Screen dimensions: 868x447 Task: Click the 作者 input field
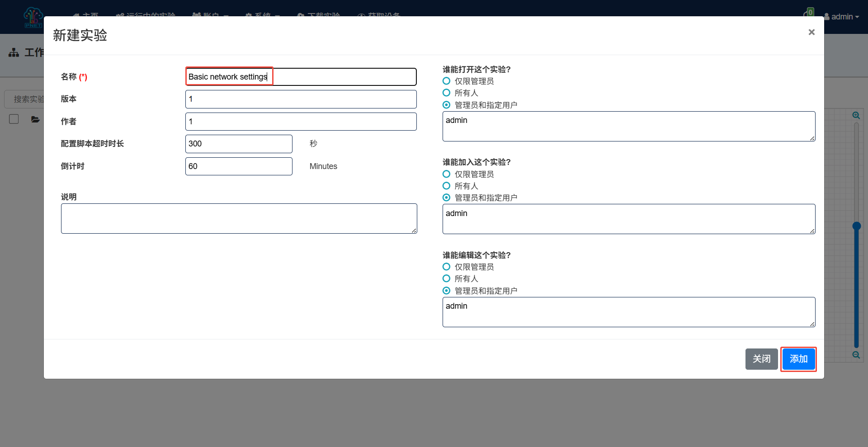point(301,122)
